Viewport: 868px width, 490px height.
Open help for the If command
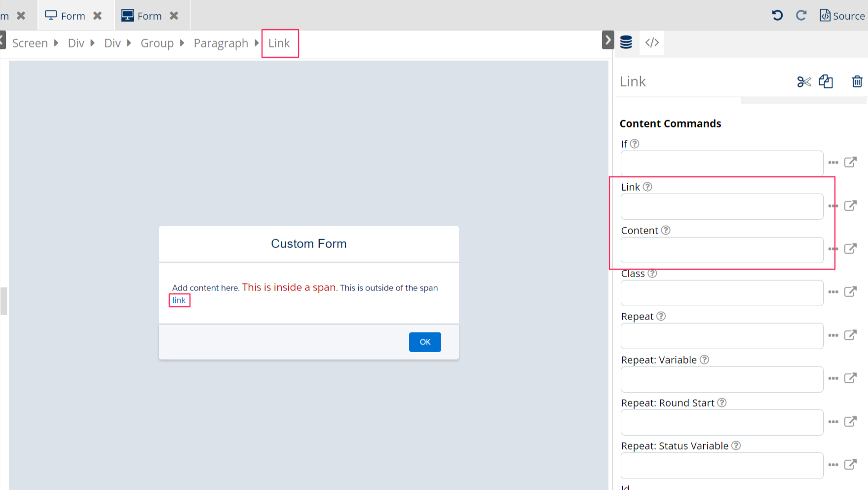pos(635,144)
